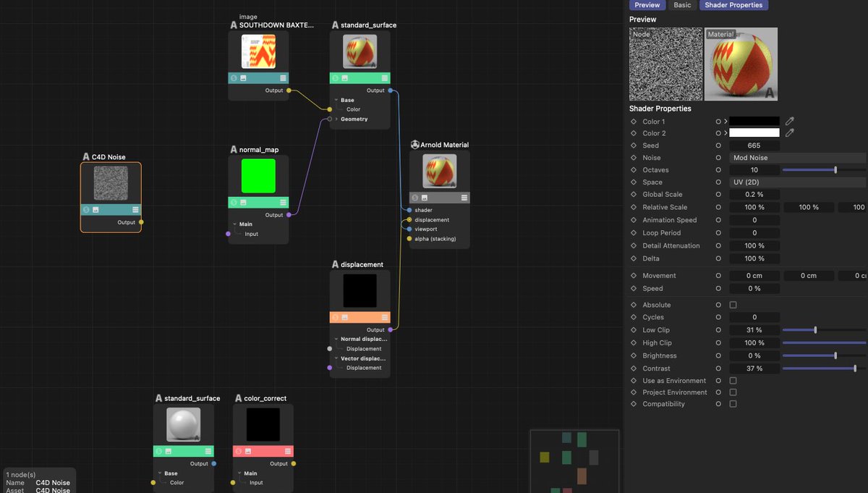This screenshot has width=868, height=493.
Task: Switch to the Preview tab
Action: [647, 5]
